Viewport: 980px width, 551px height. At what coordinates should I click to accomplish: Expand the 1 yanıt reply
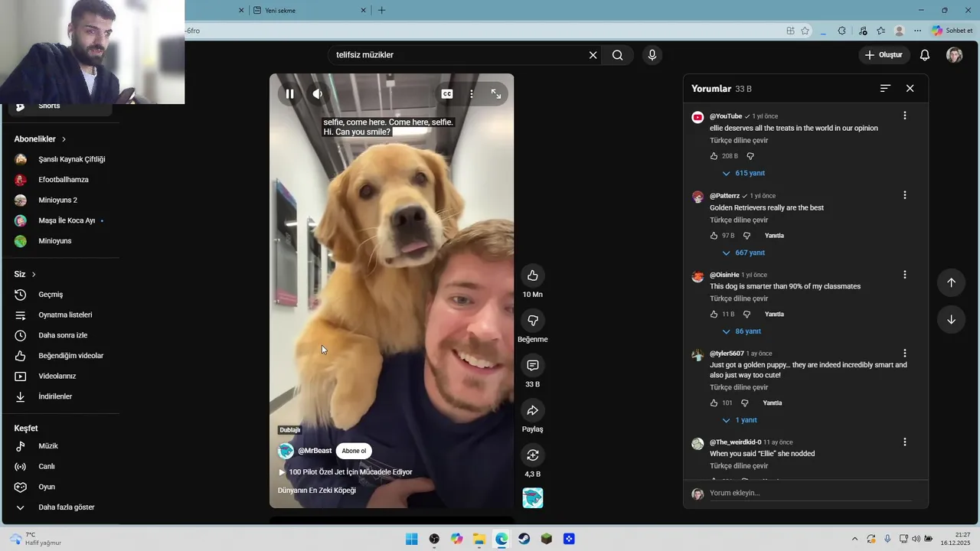pyautogui.click(x=739, y=420)
